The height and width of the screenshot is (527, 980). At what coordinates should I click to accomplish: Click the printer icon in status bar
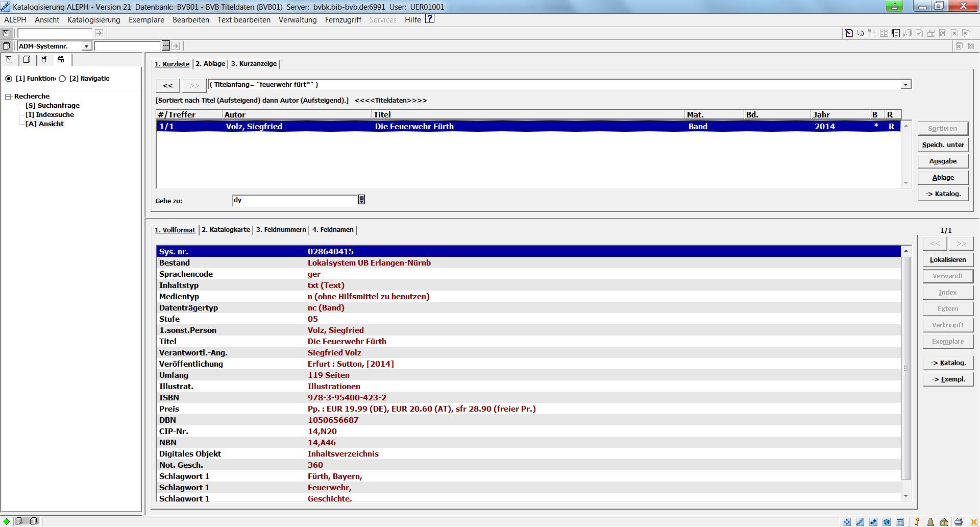pos(958,521)
